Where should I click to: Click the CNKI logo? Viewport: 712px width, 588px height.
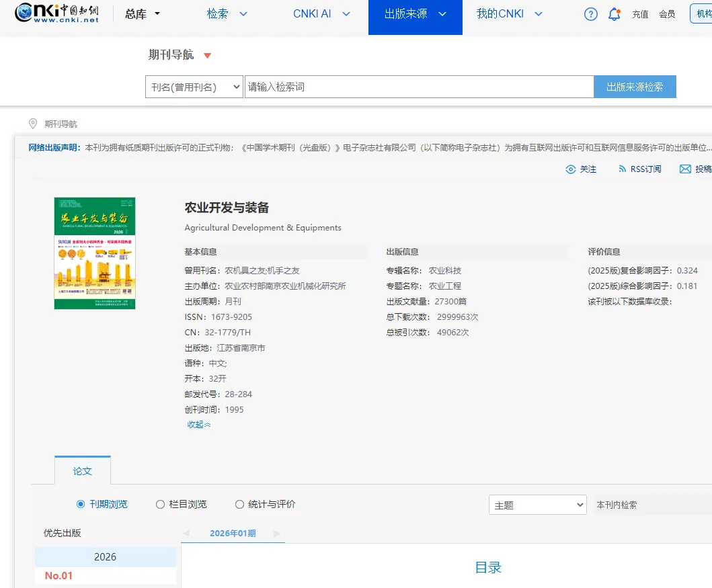[x=56, y=13]
